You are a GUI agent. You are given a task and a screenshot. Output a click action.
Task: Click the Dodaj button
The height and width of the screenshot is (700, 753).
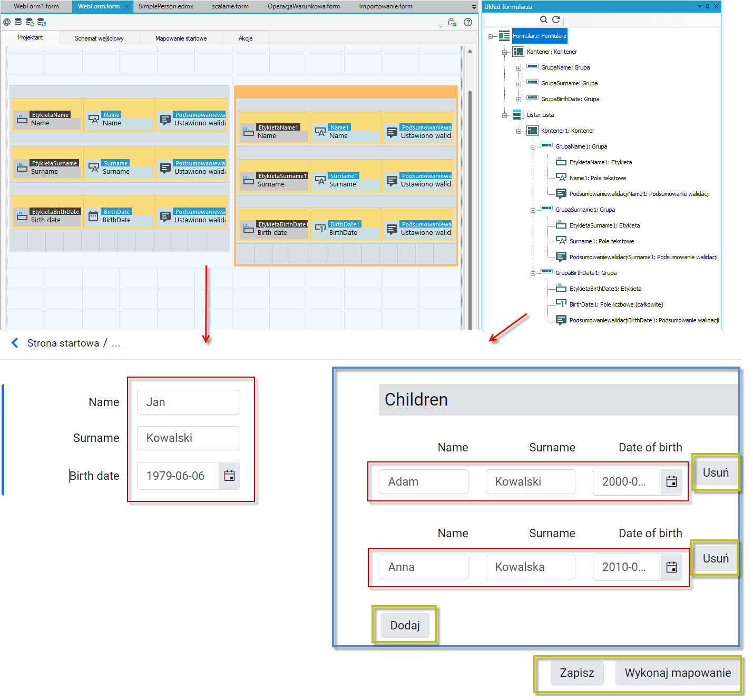pos(405,625)
